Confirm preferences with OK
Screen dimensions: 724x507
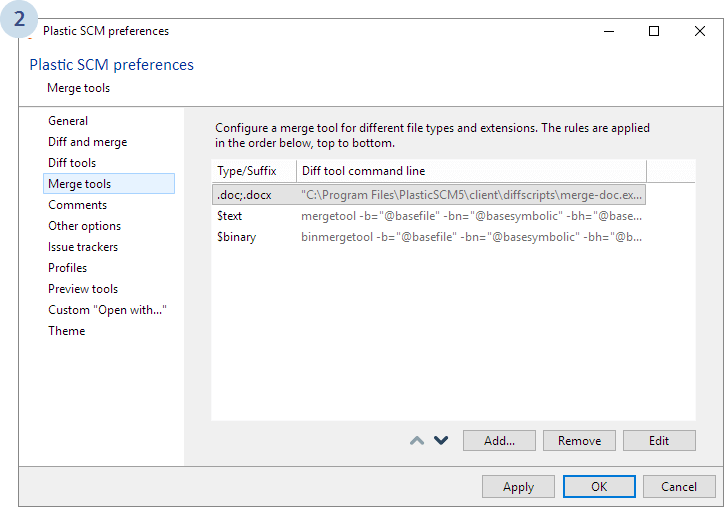tap(599, 487)
